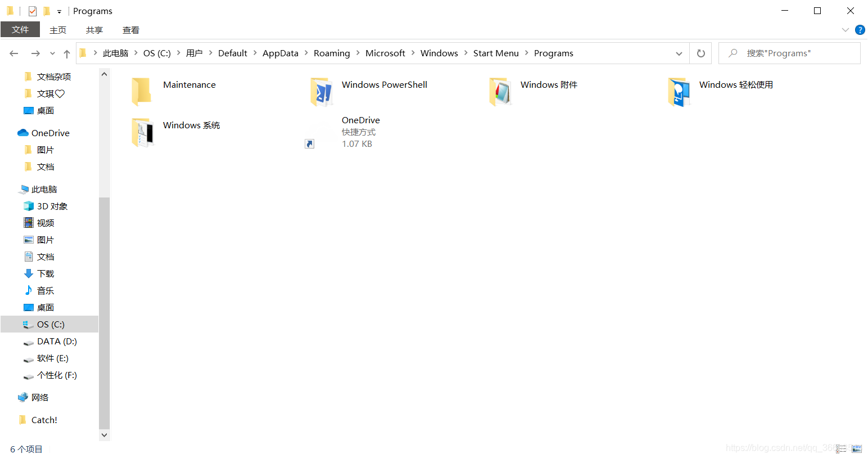The width and height of the screenshot is (868, 458).
Task: Go up one folder level arrow
Action: click(x=67, y=53)
